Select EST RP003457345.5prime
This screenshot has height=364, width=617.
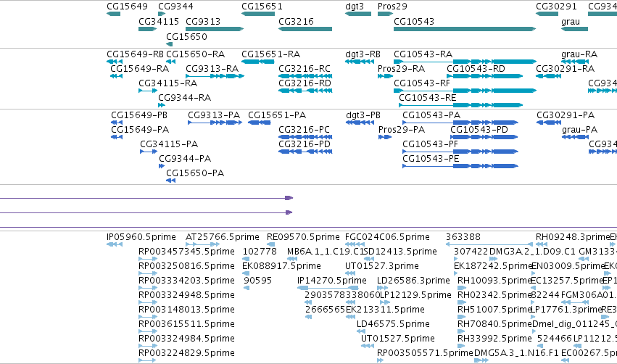[x=186, y=252]
